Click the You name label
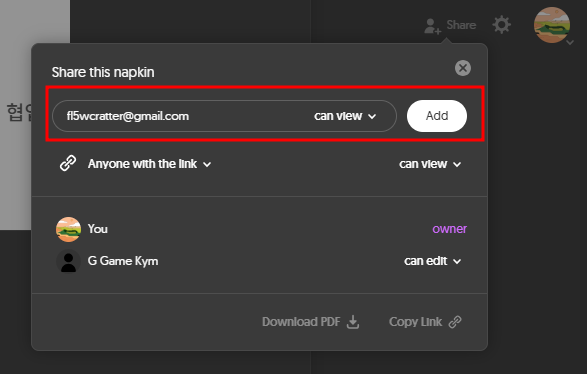Viewport: 587px width, 374px height. [x=98, y=229]
